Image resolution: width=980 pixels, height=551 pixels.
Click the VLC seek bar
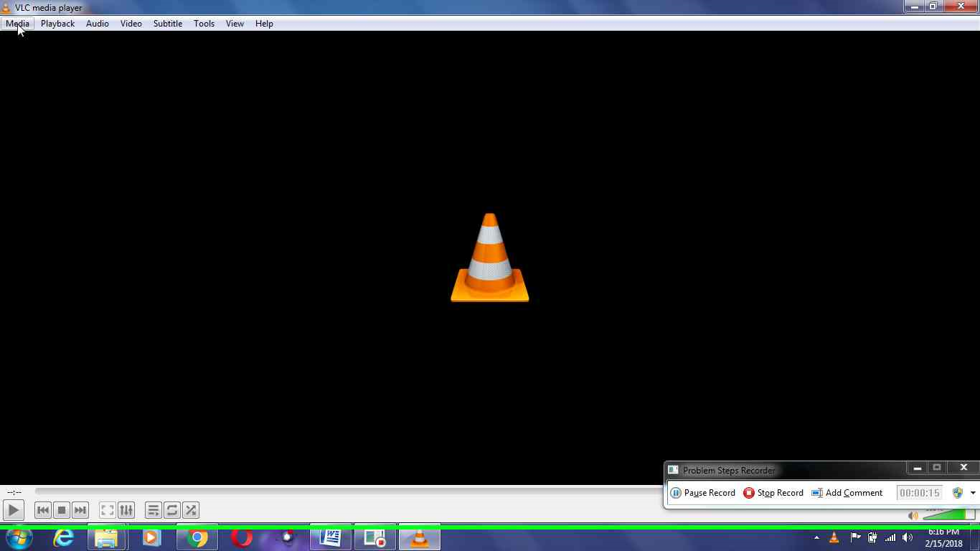(x=349, y=491)
